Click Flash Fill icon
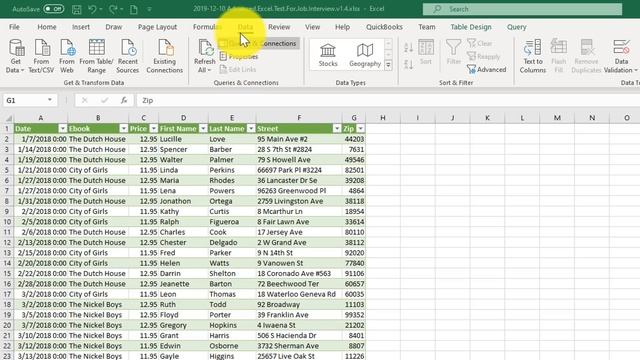640x360 pixels. click(559, 56)
